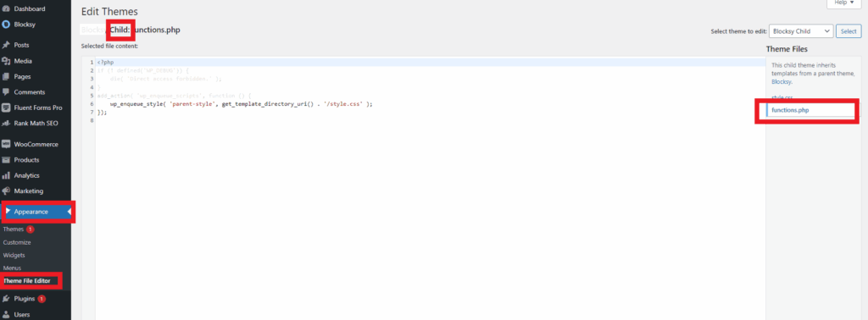Click line number 8 in gutter
Viewport: 868px width, 320px height.
[x=92, y=120]
